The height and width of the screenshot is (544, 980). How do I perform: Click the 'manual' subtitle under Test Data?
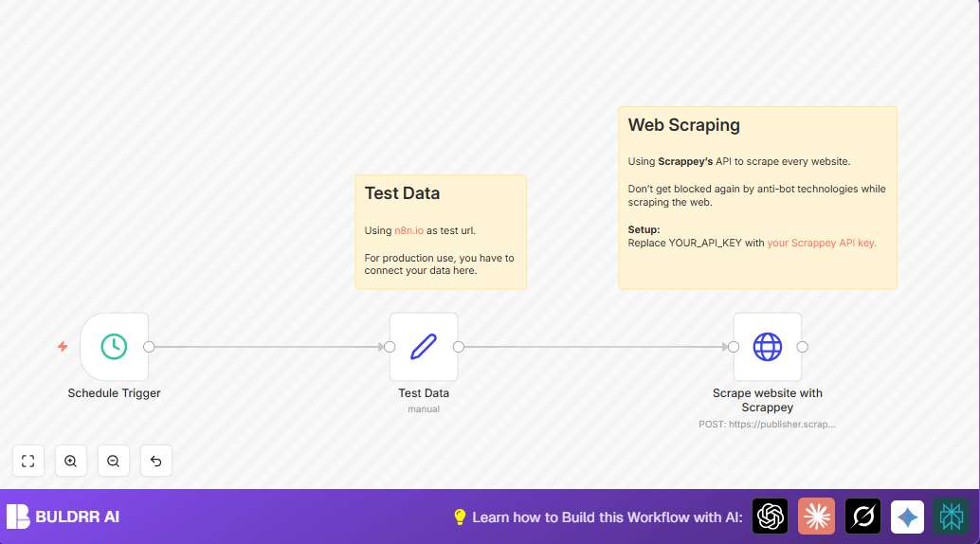pos(424,408)
